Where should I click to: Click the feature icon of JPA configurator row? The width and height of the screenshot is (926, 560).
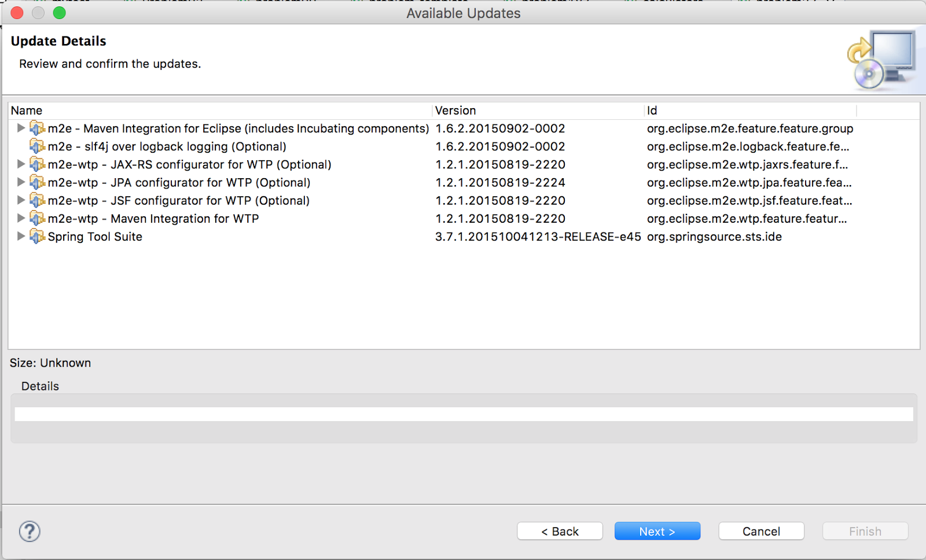38,182
